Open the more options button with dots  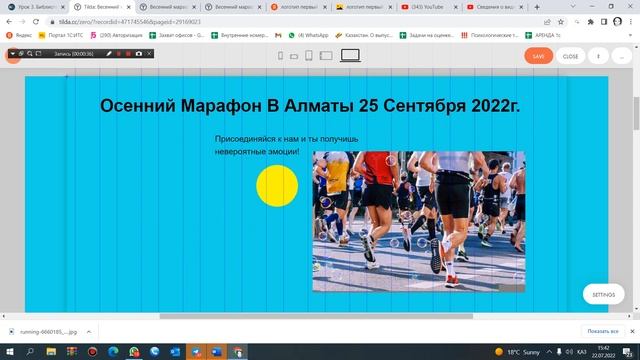(621, 56)
